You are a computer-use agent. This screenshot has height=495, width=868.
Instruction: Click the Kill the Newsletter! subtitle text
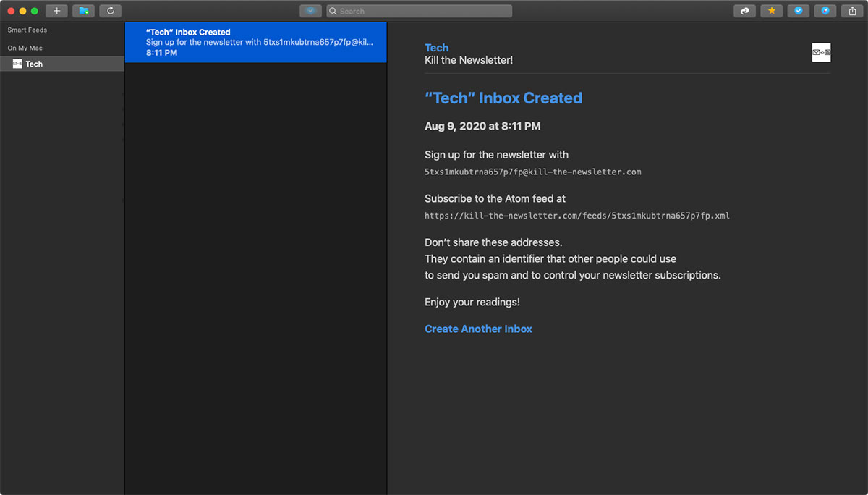tap(469, 60)
